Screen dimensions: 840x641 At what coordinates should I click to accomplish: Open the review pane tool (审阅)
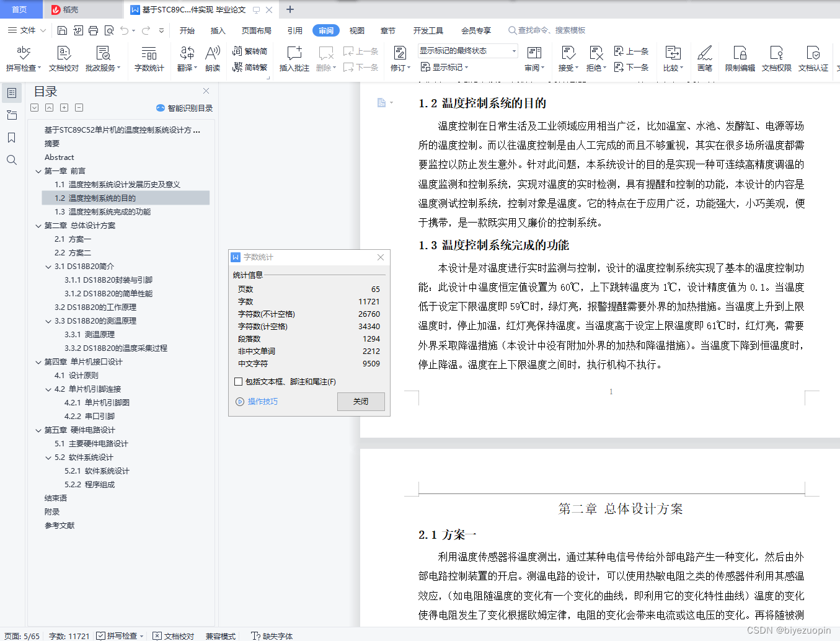534,59
